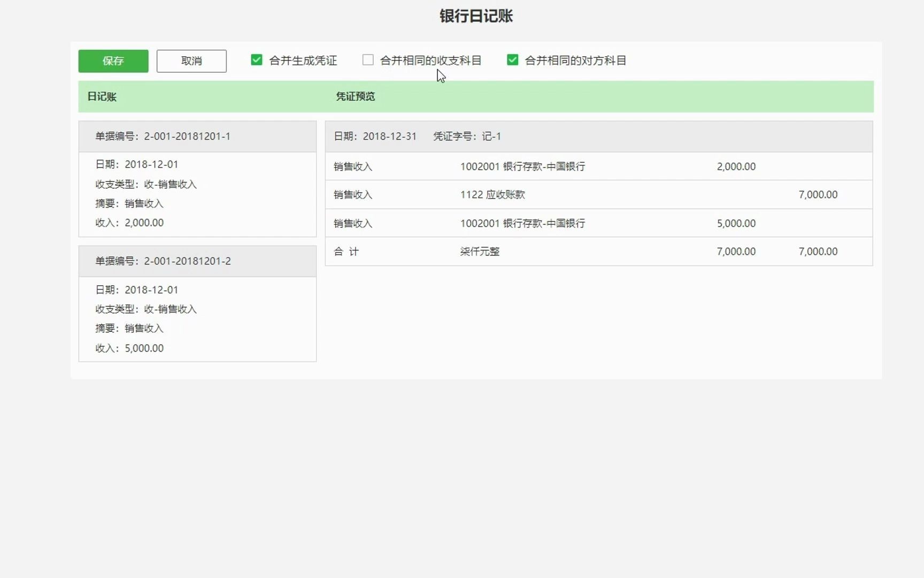
Task: Uncheck the 合并生成凭证 checkbox
Action: (x=257, y=60)
